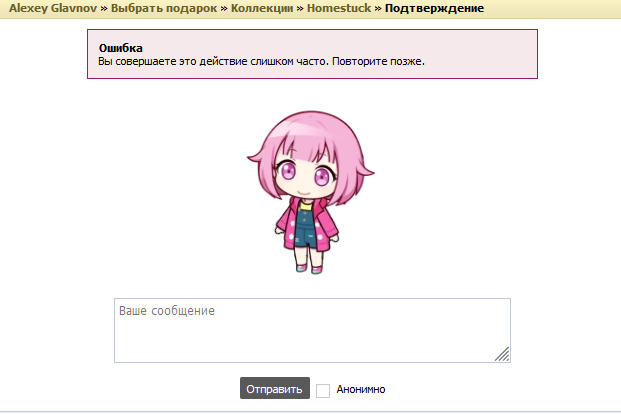Click the » separator after Alexey Glavnov
This screenshot has height=414, width=621.
pos(104,8)
